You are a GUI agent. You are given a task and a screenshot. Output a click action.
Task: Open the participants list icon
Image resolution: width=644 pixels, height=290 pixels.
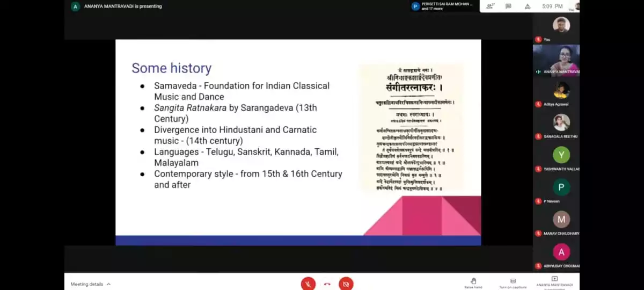coord(489,6)
